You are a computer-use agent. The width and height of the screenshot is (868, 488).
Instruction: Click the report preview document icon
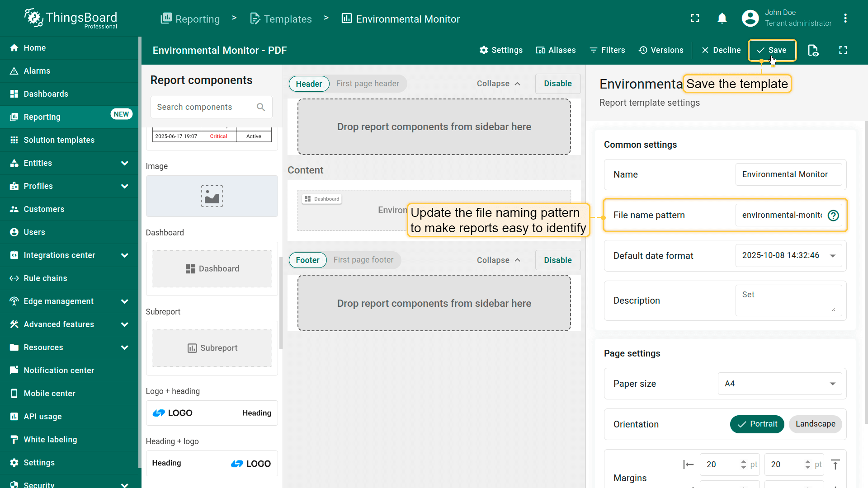813,50
